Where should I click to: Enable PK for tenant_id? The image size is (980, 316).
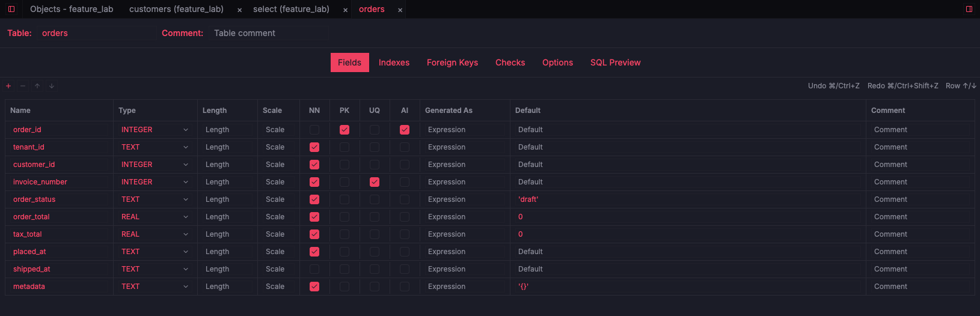pyautogui.click(x=345, y=147)
